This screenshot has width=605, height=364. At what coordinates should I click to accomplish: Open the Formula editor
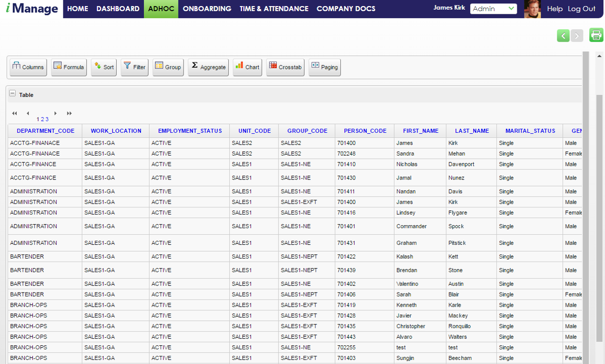pos(68,67)
